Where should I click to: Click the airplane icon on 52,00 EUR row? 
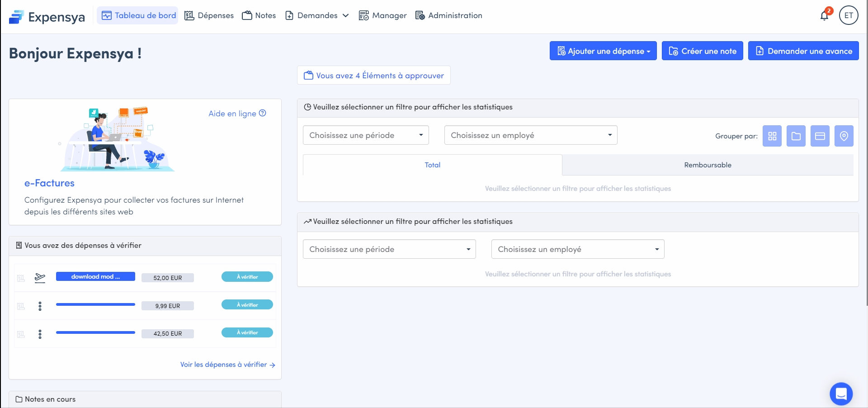(x=40, y=278)
